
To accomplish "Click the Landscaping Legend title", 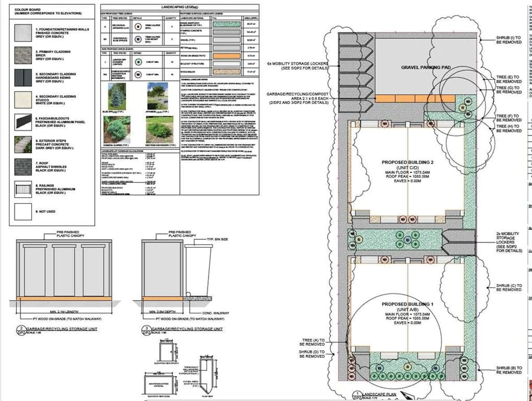I will [180, 7].
